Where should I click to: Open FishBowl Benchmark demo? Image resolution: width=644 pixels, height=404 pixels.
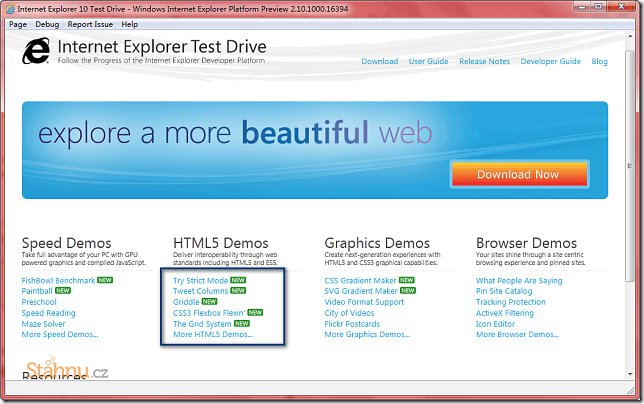click(58, 280)
